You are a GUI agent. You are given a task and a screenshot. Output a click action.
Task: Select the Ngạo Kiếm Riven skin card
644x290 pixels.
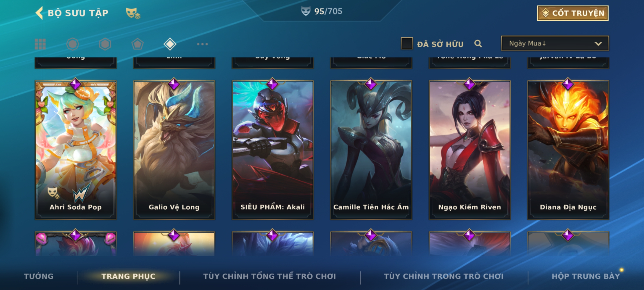[x=470, y=150]
